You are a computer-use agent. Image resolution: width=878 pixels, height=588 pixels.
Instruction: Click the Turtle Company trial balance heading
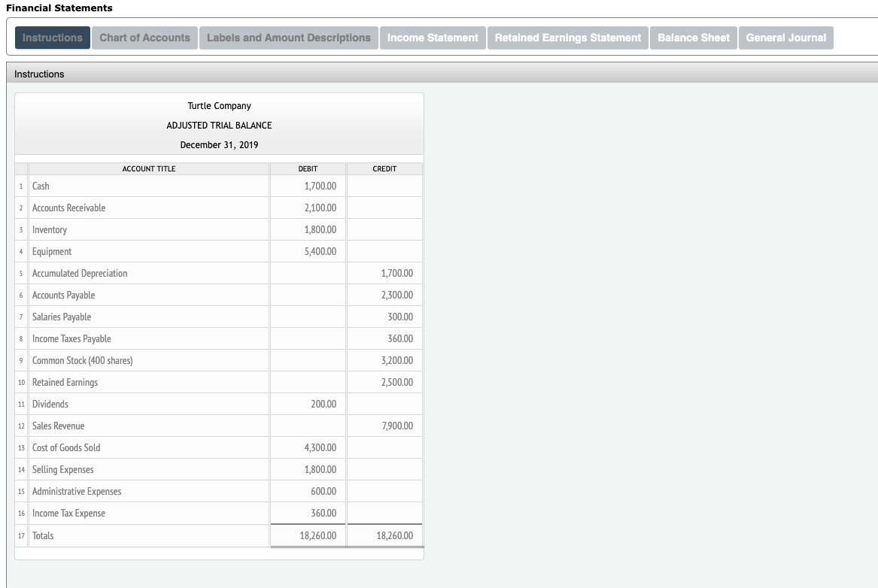pyautogui.click(x=218, y=105)
